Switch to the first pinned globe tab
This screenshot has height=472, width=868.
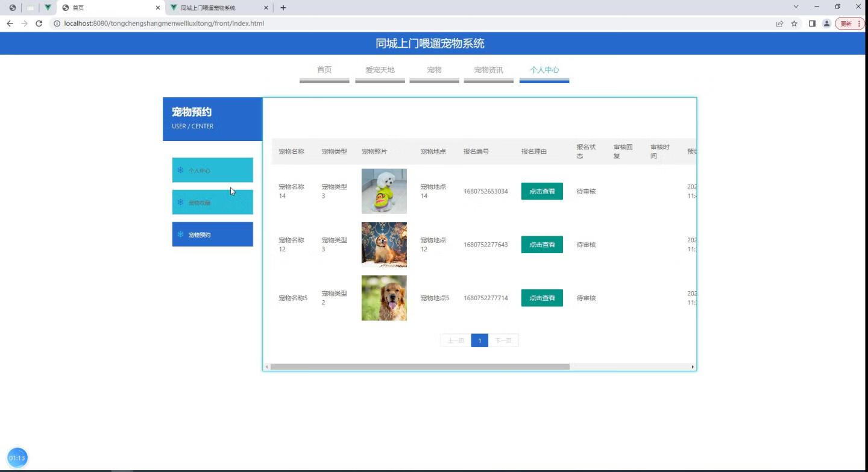[12, 8]
